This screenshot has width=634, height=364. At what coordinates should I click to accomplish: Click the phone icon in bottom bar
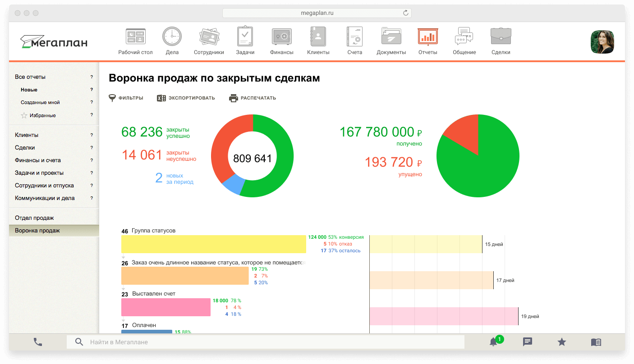coord(38,342)
